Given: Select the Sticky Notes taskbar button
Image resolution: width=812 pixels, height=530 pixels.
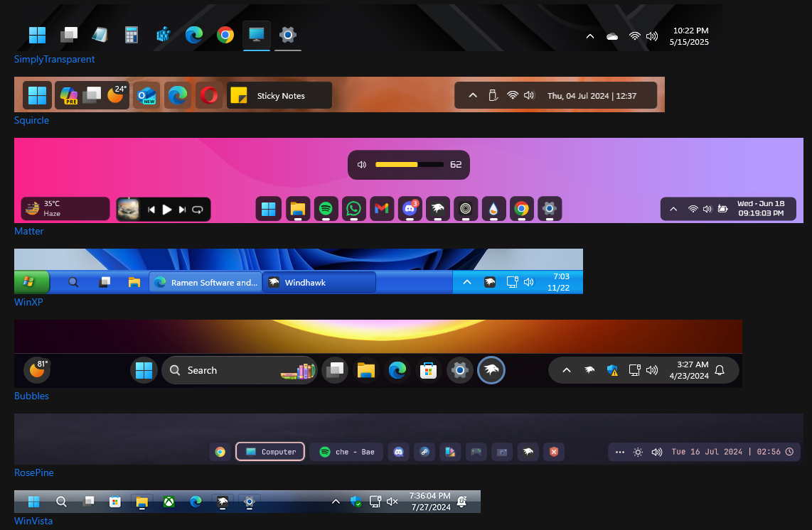Looking at the screenshot, I should point(279,95).
